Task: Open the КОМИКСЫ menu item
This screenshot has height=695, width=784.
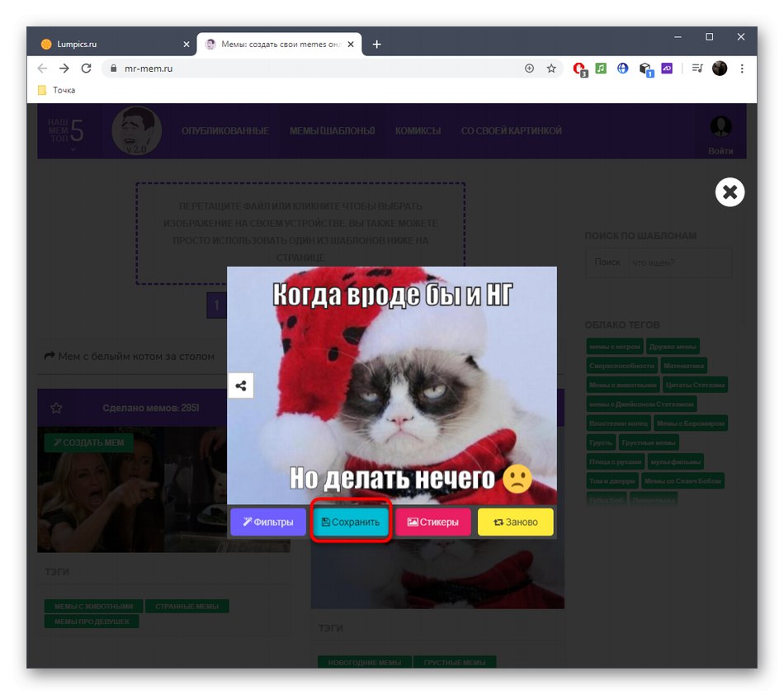Action: tap(418, 131)
